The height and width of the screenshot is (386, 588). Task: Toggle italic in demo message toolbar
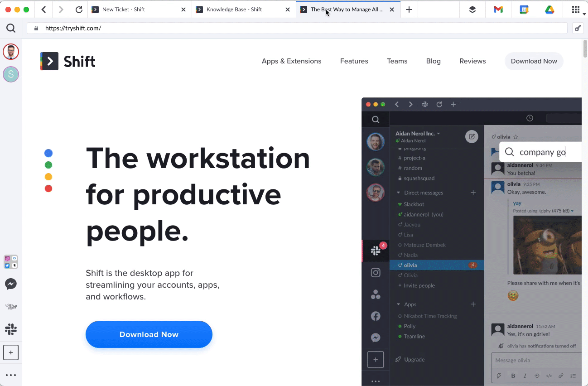pos(525,376)
